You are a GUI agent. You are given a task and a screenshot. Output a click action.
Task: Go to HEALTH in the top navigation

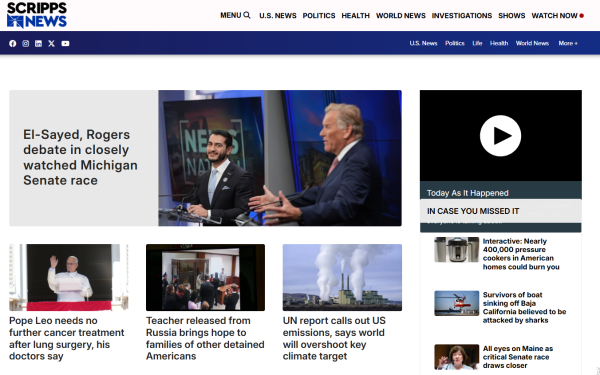(355, 16)
